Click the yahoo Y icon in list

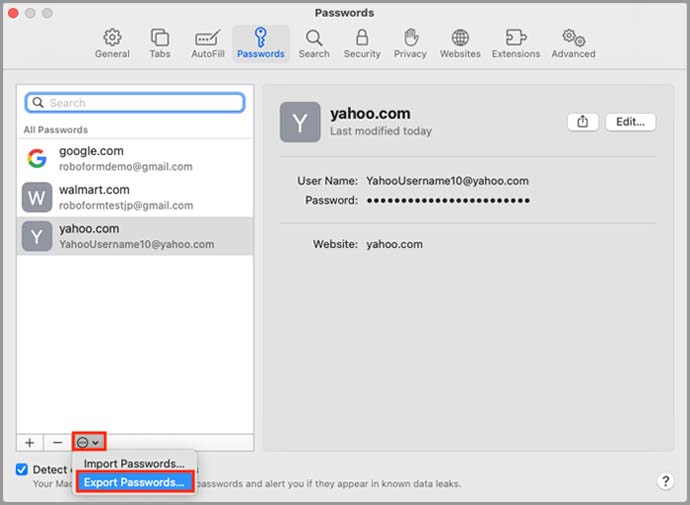point(37,236)
